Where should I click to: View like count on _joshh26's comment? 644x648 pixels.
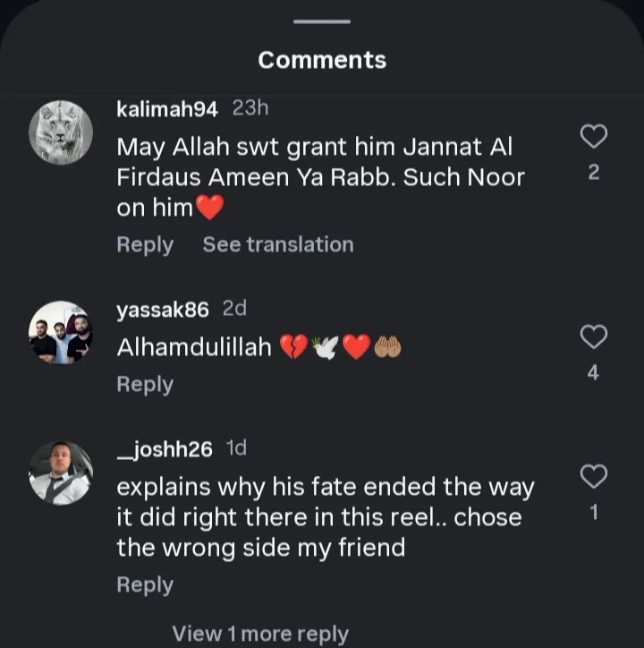coord(594,513)
